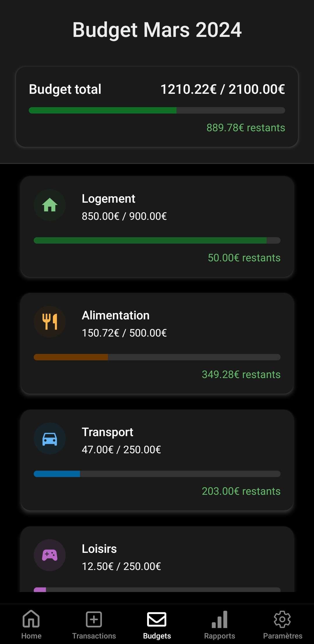
Task: Go to the Home tab icon
Action: point(31,619)
